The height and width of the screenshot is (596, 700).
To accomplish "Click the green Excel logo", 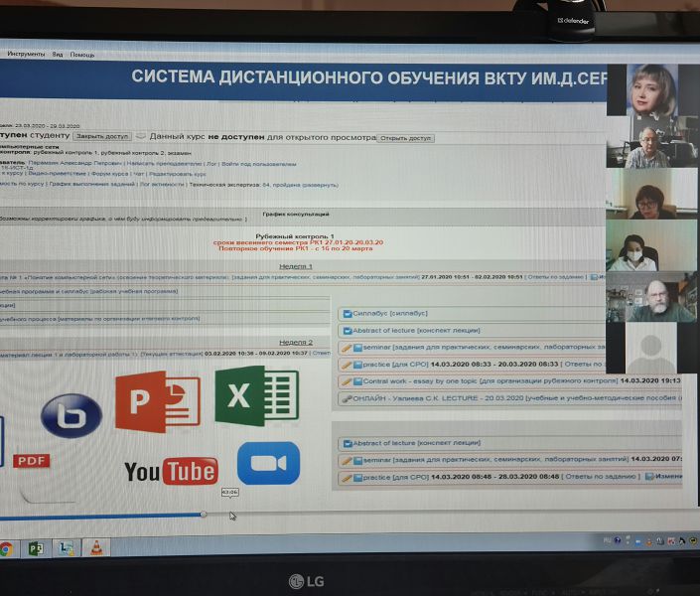I will (257, 396).
